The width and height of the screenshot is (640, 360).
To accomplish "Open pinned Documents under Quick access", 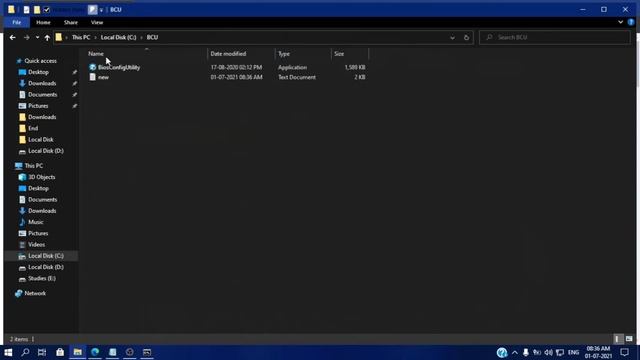I will pos(42,95).
